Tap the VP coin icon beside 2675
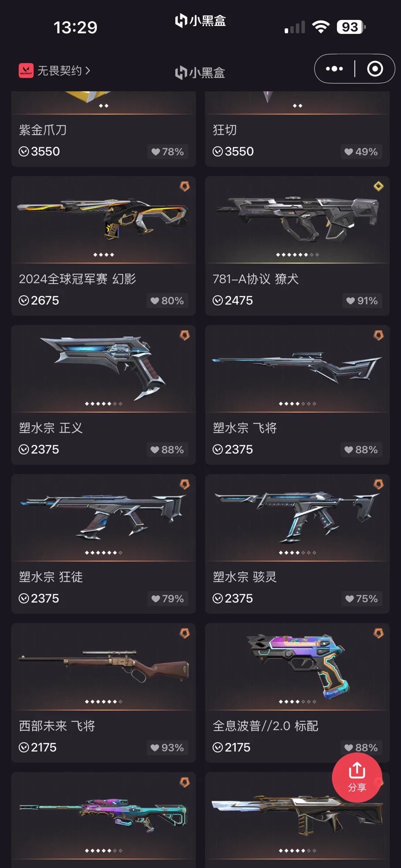The image size is (401, 868). (24, 301)
